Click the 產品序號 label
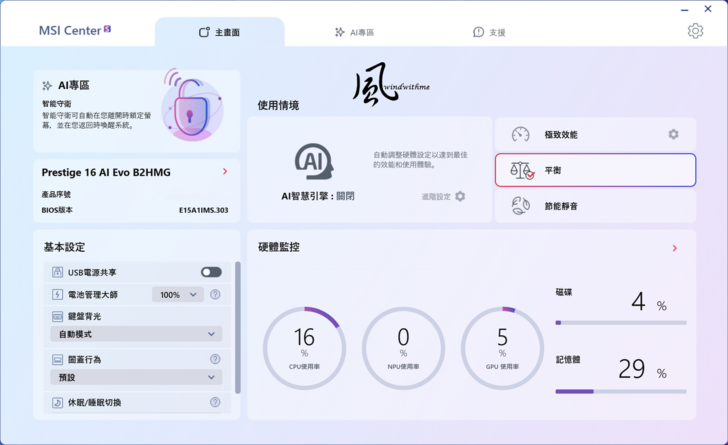This screenshot has height=445, width=728. (56, 194)
